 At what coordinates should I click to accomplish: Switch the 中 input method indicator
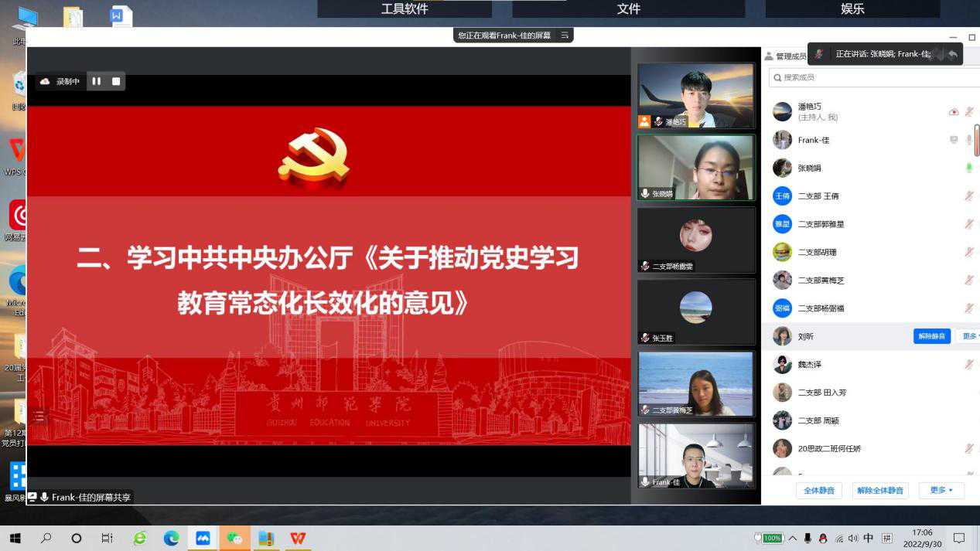click(869, 538)
